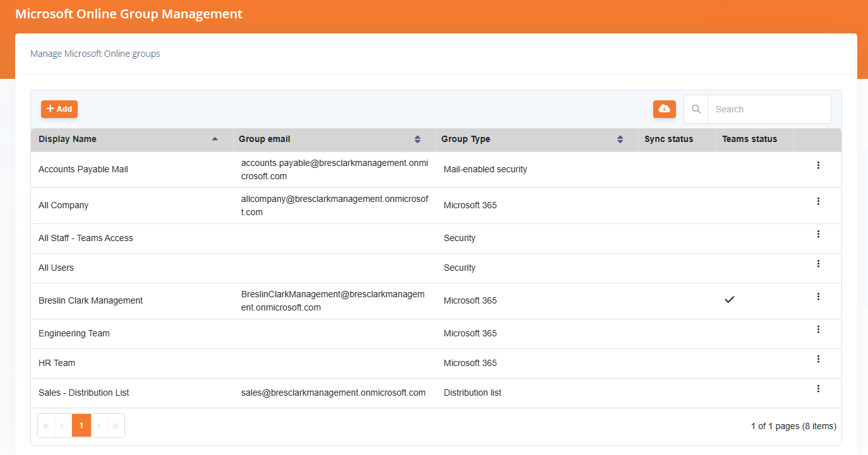
Task: Jump to the last page
Action: click(x=116, y=425)
